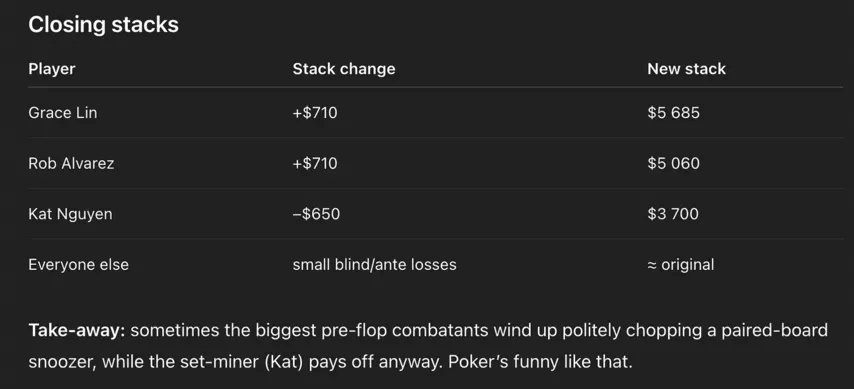The height and width of the screenshot is (389, 854).
Task: Click the Rob Alvarez player cell
Action: click(71, 163)
